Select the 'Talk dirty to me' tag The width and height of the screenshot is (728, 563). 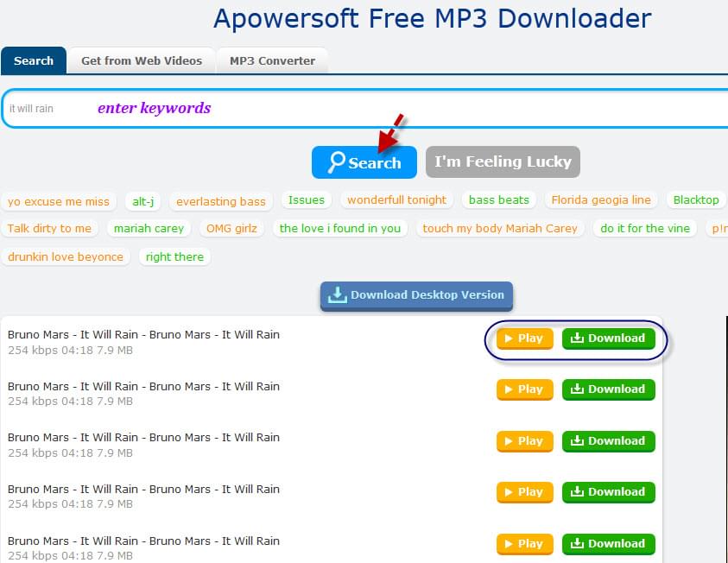click(x=50, y=228)
